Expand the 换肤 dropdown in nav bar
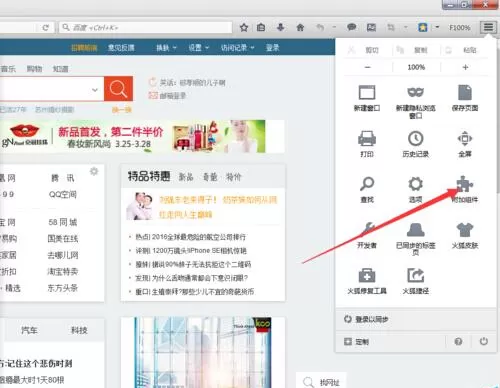 [x=166, y=48]
